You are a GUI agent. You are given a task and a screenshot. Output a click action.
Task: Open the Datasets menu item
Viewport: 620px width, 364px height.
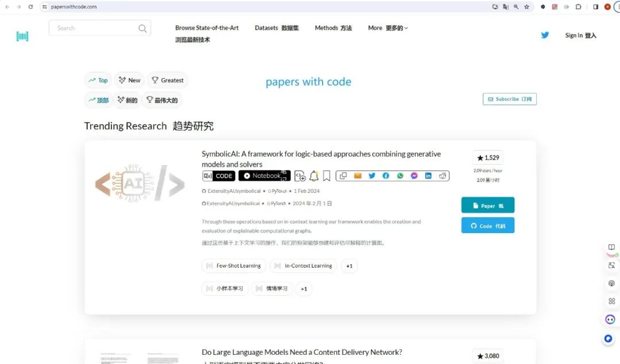[x=277, y=28]
